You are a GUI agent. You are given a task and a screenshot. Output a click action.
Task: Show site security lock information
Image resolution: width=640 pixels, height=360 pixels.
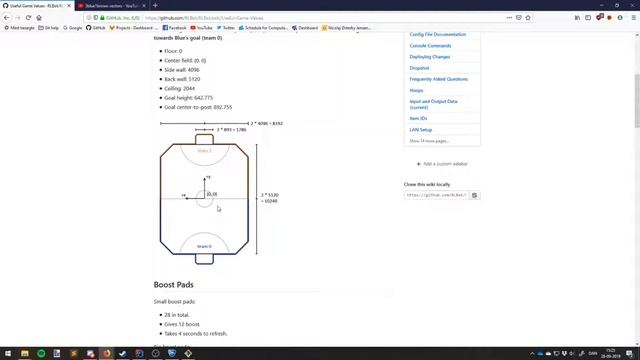(x=102, y=18)
